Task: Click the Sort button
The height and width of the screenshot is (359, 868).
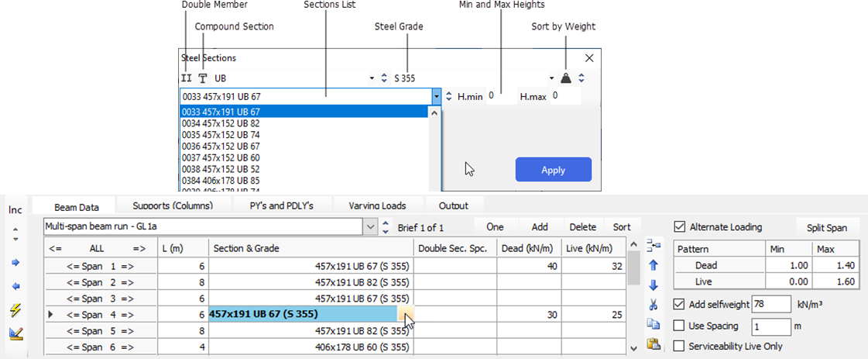Action: coord(622,226)
